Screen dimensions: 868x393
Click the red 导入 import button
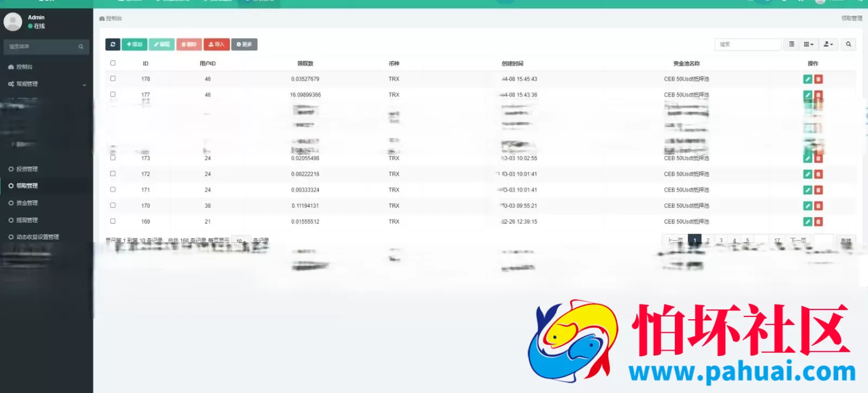(x=216, y=45)
